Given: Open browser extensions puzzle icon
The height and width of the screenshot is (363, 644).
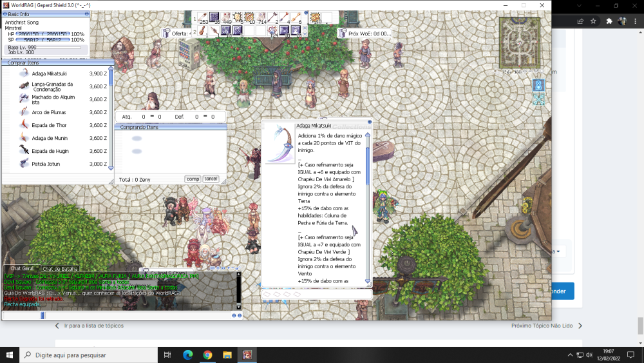Looking at the screenshot, I should coord(609,21).
